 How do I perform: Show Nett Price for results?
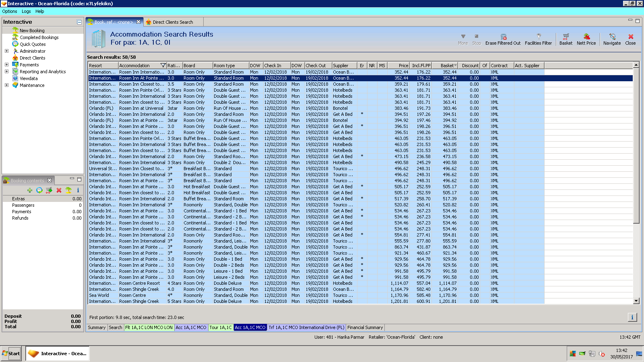[586, 37]
